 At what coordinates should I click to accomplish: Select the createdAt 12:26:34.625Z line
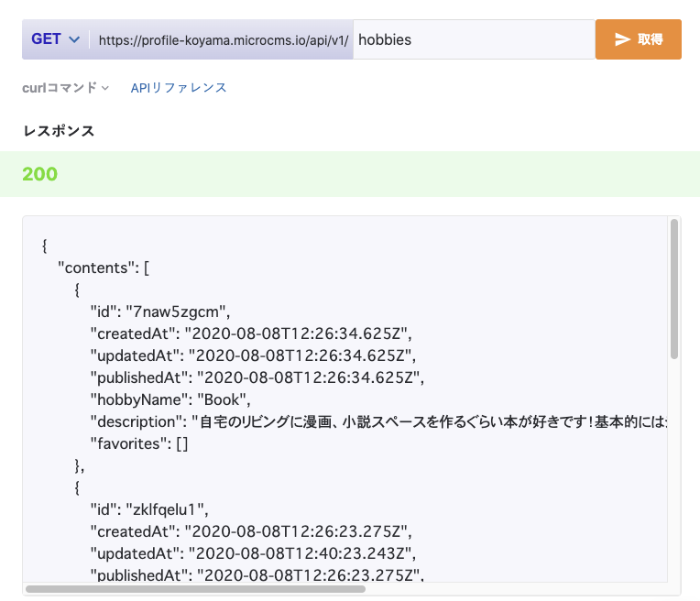click(251, 333)
